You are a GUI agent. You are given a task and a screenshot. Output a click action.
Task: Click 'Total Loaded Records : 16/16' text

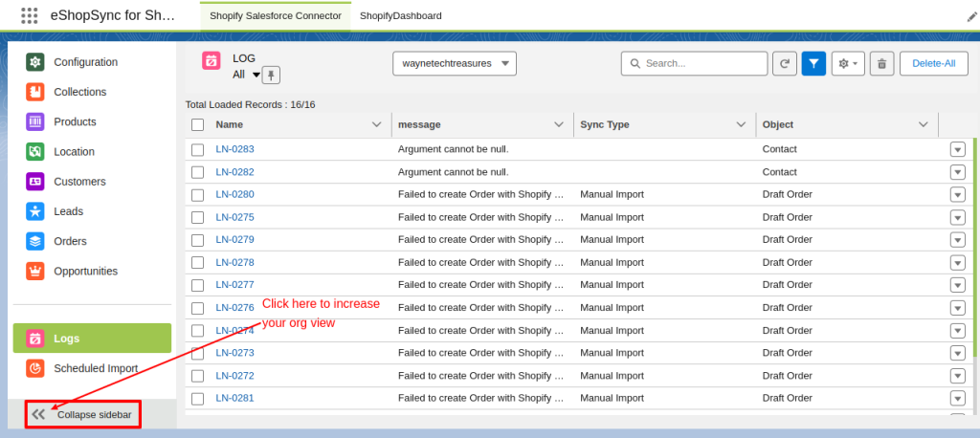[250, 105]
